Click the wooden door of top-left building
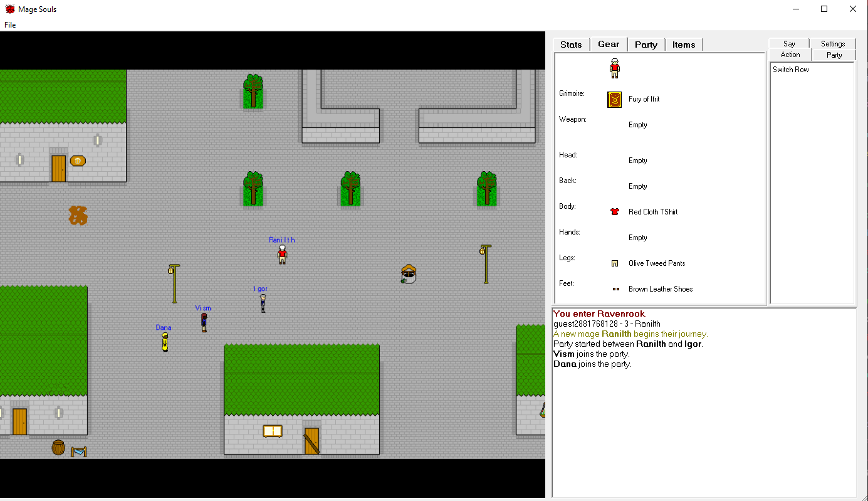This screenshot has height=501, width=868. pos(58,169)
